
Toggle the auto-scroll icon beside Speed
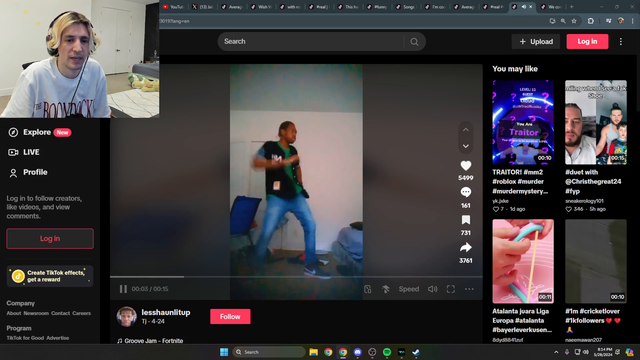pos(386,289)
